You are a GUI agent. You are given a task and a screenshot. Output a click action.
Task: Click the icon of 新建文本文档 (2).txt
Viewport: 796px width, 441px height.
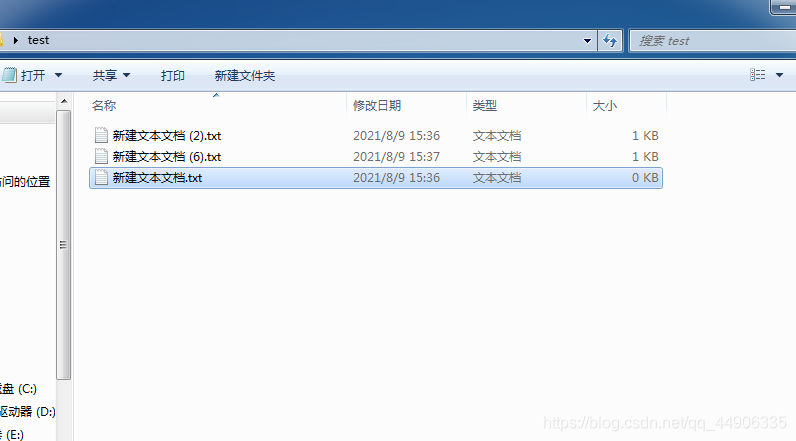(101, 135)
